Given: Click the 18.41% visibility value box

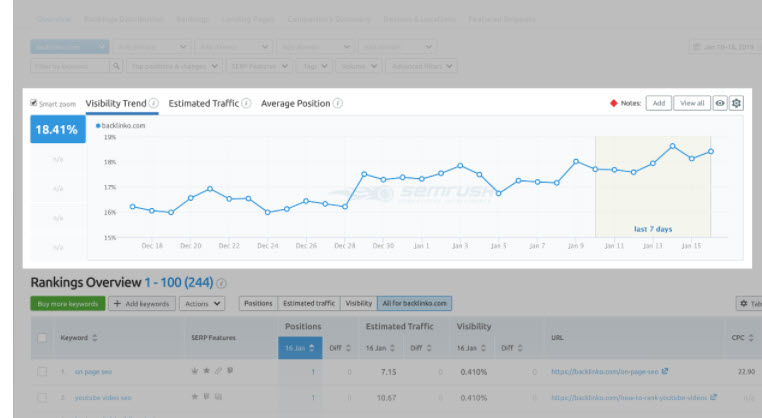Looking at the screenshot, I should [x=57, y=129].
